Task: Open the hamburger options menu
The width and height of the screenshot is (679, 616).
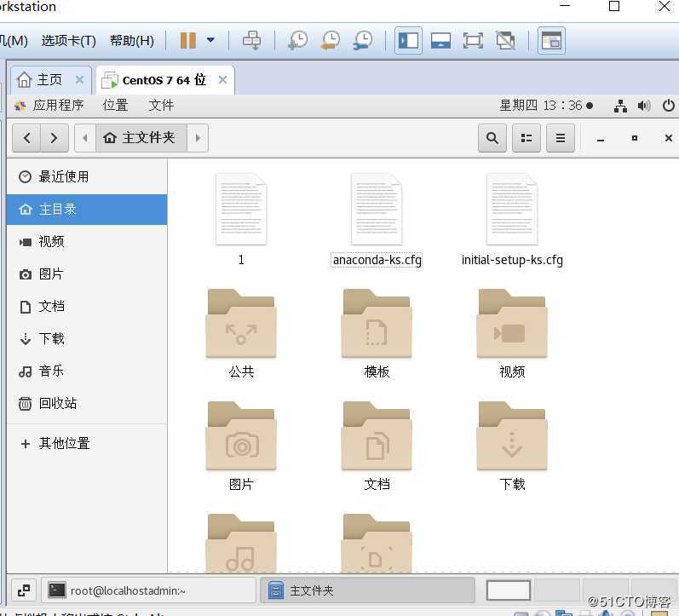Action: (x=561, y=138)
